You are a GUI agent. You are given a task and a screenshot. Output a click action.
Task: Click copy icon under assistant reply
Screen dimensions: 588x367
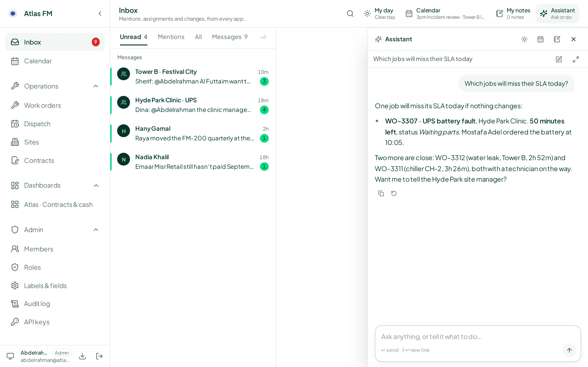pos(381,193)
